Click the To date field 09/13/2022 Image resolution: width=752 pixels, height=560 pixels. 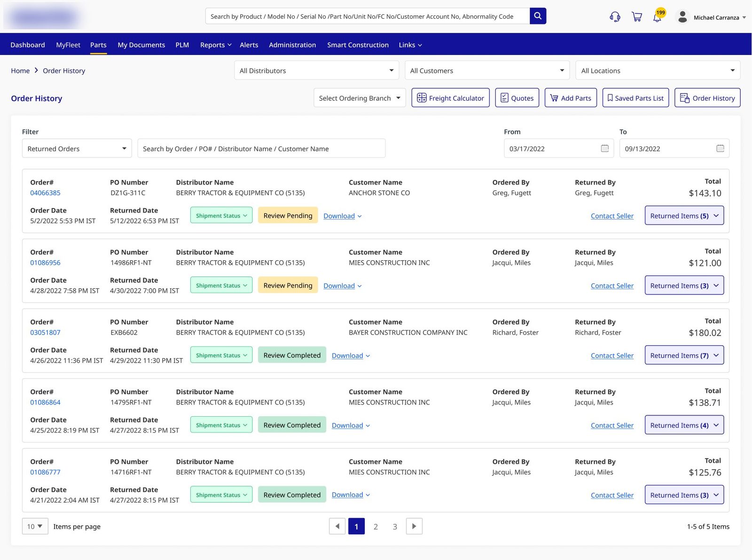(x=674, y=148)
